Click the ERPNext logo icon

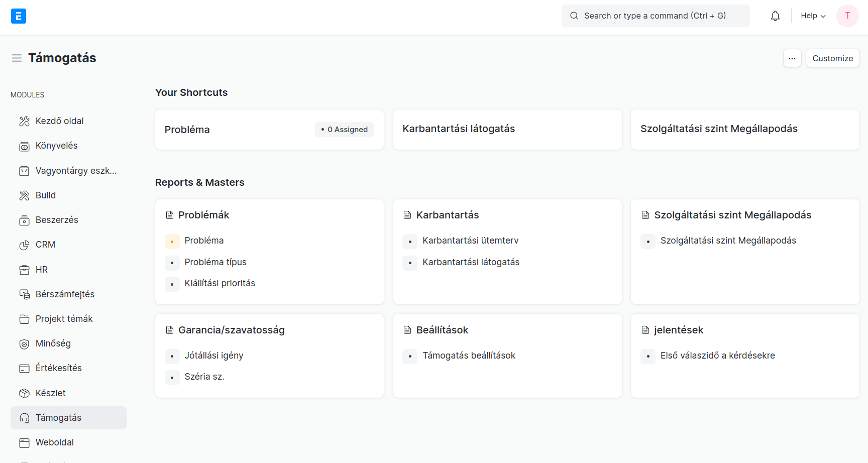pyautogui.click(x=19, y=16)
